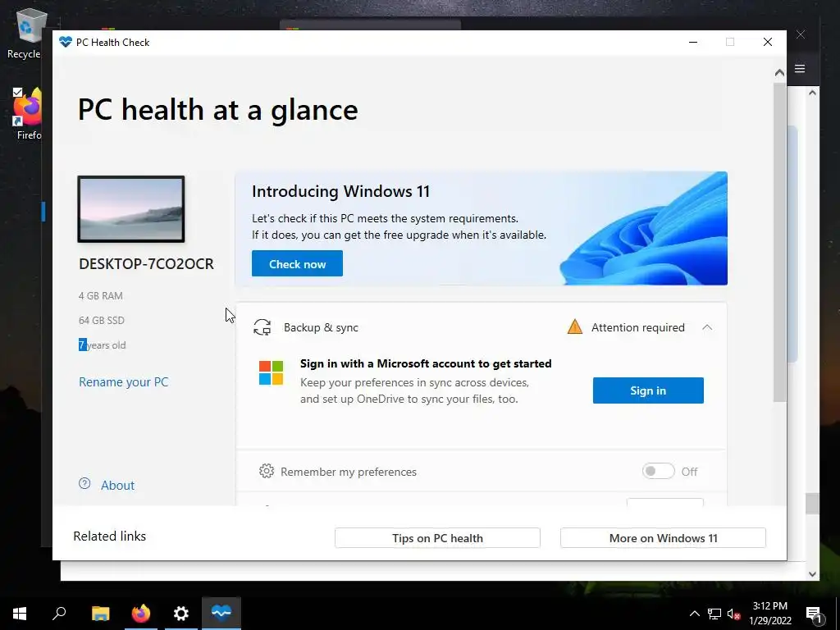840x630 pixels.
Task: Open the taskbar clock and date
Action: coord(769,614)
